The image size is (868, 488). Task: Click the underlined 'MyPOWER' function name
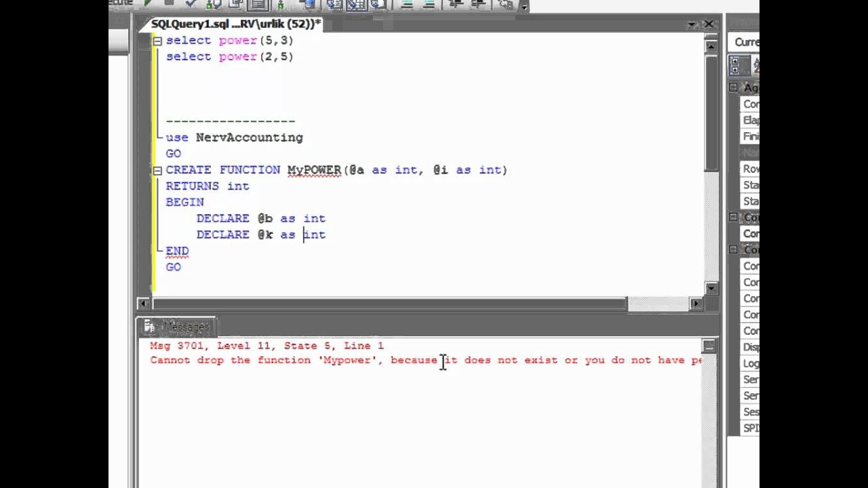[x=314, y=170]
